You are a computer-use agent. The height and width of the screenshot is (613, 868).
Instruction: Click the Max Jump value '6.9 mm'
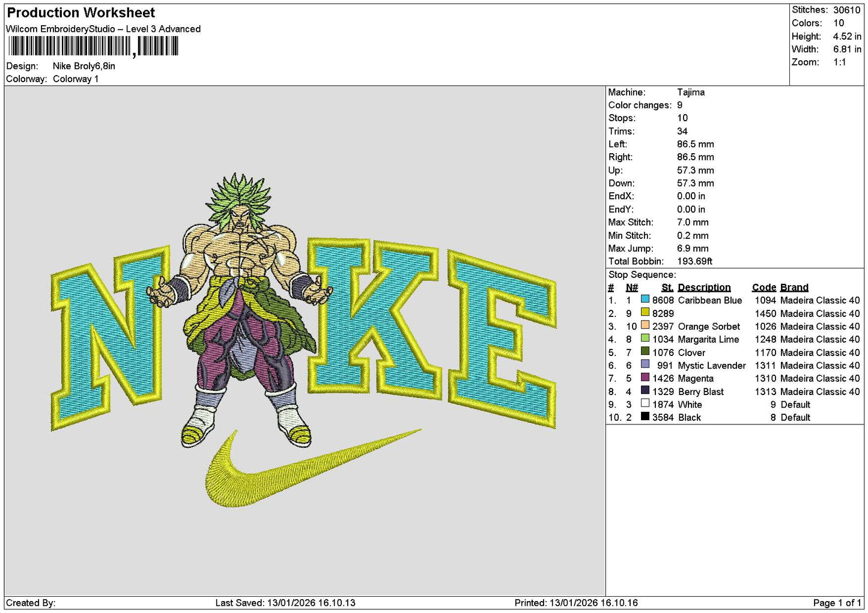coord(693,248)
